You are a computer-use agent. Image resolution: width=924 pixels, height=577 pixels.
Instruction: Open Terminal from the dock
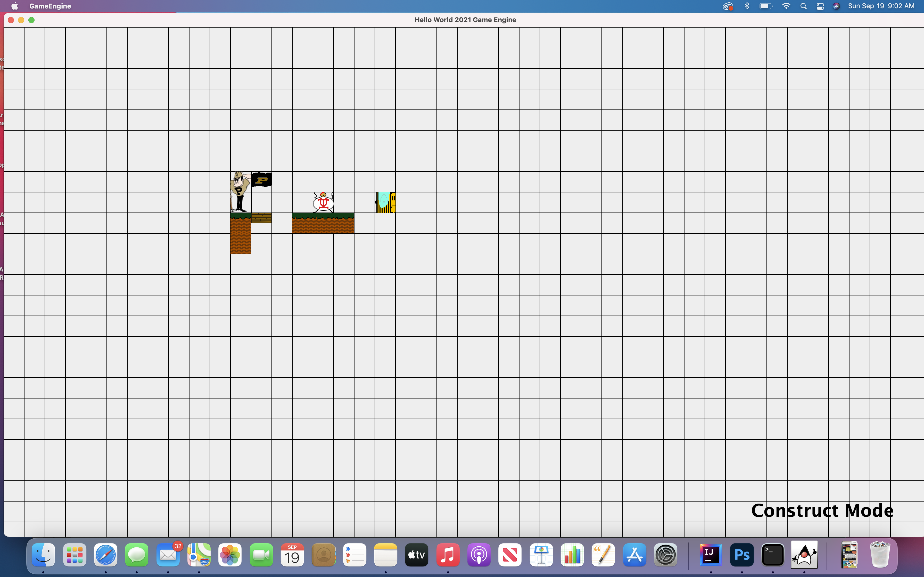coord(773,555)
